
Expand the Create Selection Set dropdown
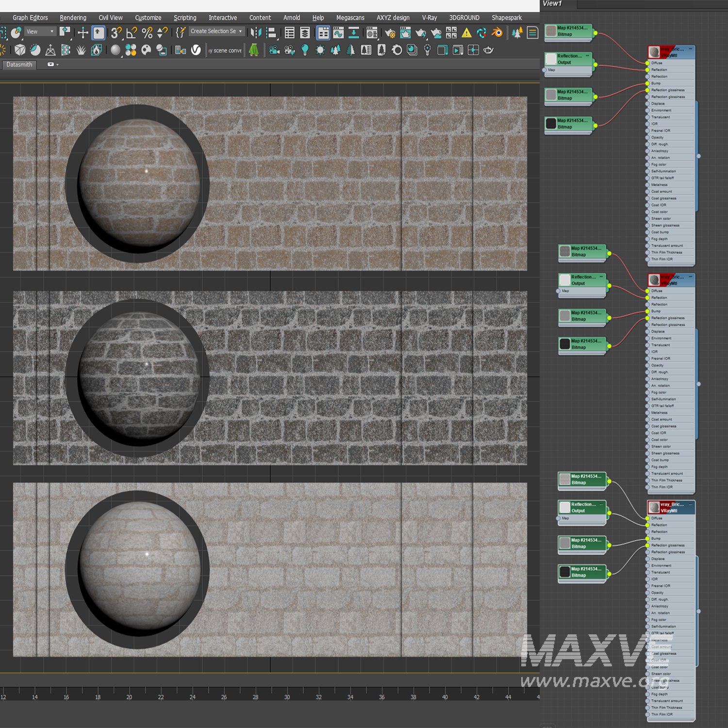(x=216, y=31)
